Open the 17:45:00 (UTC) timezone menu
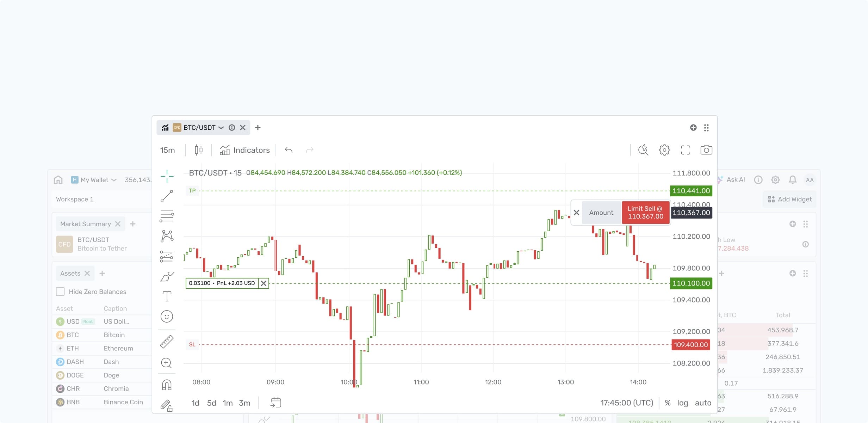868x423 pixels. 627,403
